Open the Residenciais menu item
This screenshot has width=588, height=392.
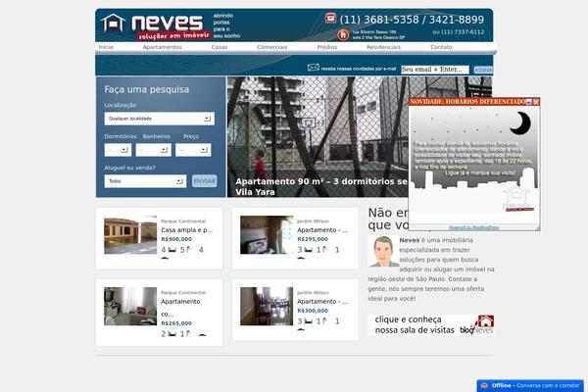coord(383,47)
